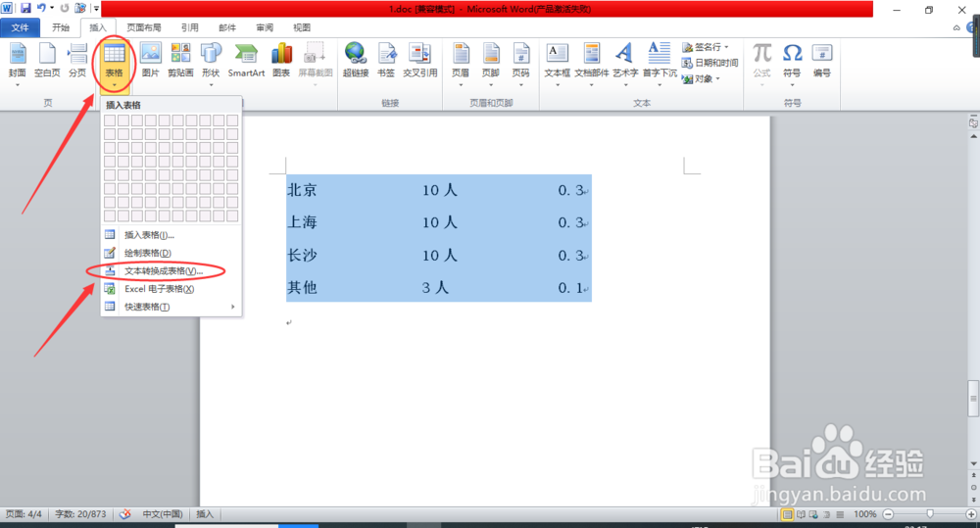Insert a signature line (签名行)
Image resolution: width=980 pixels, height=528 pixels.
706,47
